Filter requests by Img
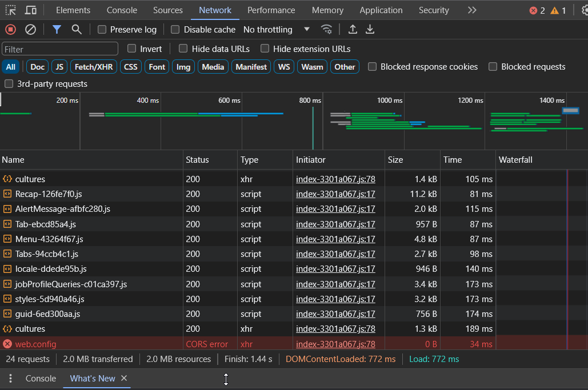 pyautogui.click(x=183, y=67)
